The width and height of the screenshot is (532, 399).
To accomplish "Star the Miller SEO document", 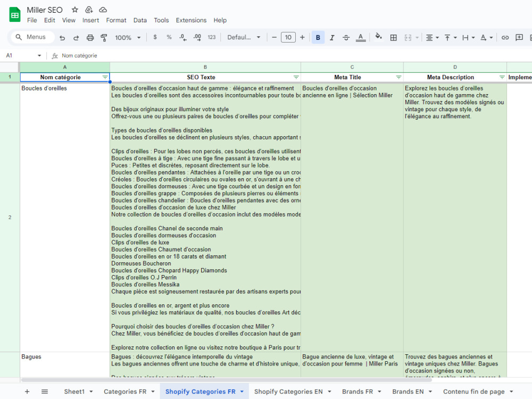I will 75,10.
